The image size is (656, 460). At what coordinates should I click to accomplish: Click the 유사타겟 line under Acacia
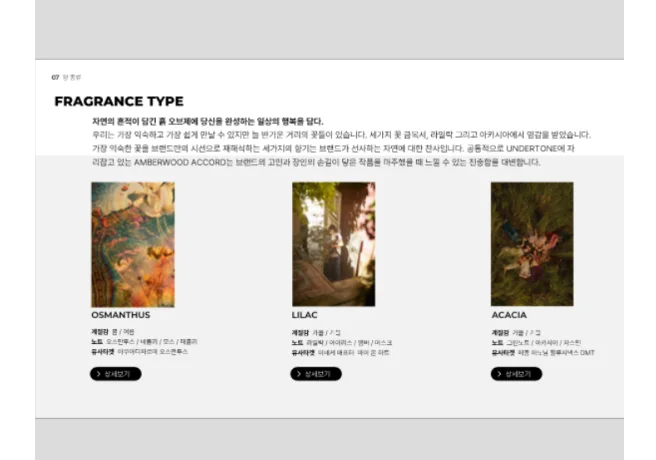(x=543, y=353)
